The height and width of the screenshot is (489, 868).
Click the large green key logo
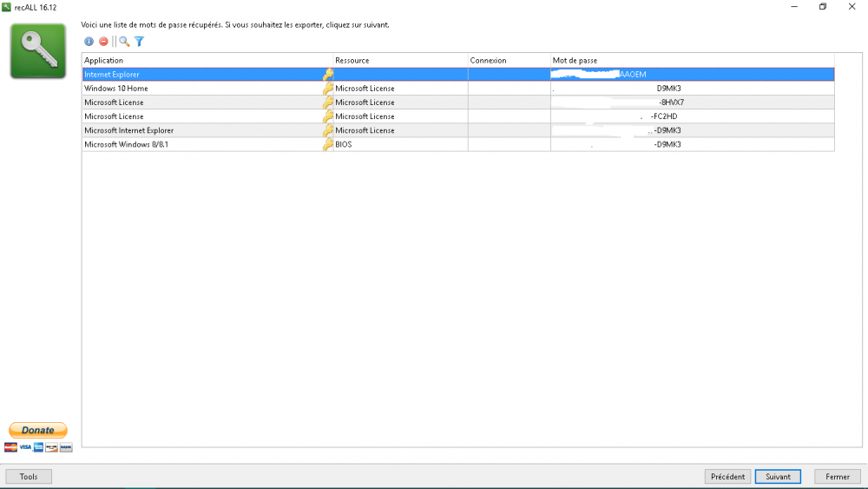(x=38, y=51)
